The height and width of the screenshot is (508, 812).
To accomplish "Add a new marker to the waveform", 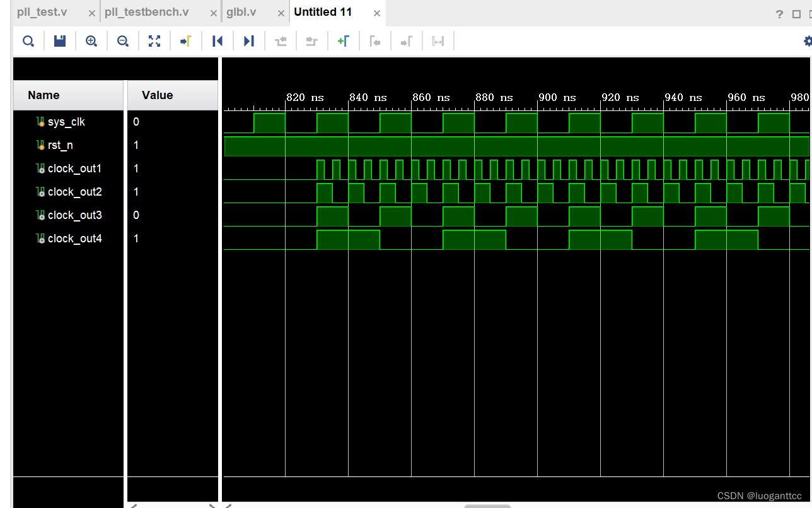I will [x=343, y=40].
